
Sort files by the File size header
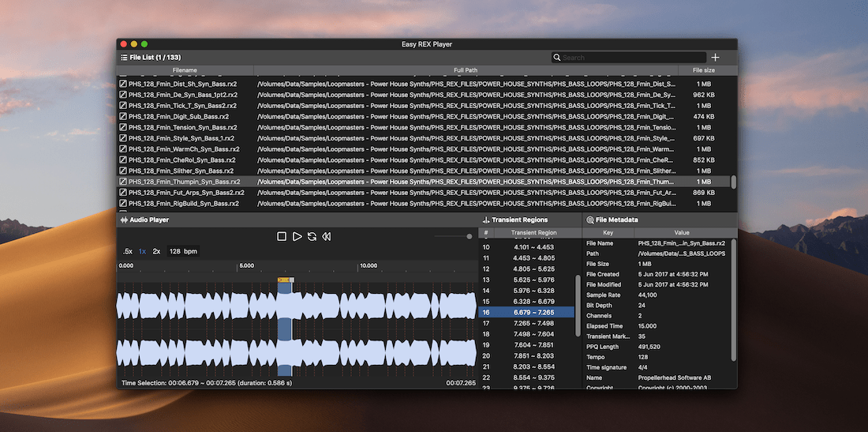[703, 70]
